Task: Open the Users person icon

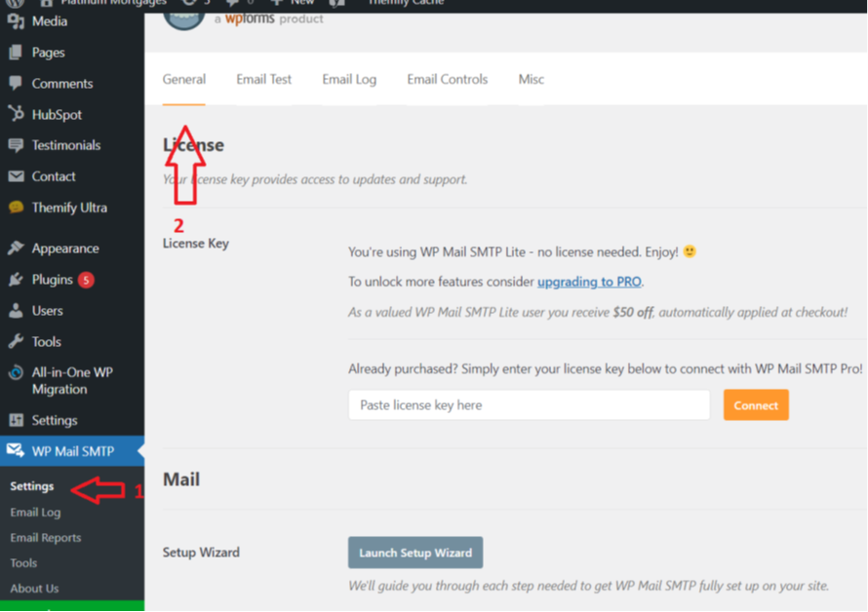Action: 16,311
